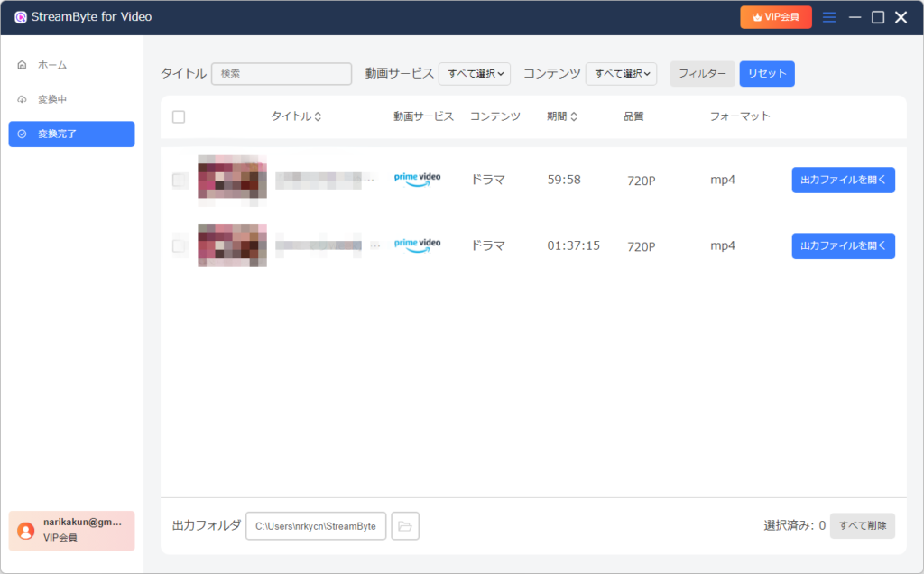Image resolution: width=924 pixels, height=574 pixels.
Task: Click the VIP会員 upgrade button
Action: click(x=775, y=17)
